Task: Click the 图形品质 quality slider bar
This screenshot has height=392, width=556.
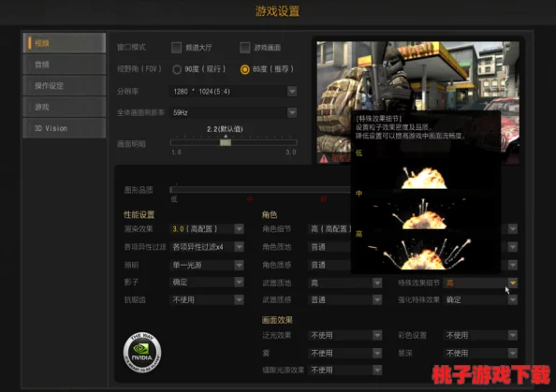Action: point(260,190)
